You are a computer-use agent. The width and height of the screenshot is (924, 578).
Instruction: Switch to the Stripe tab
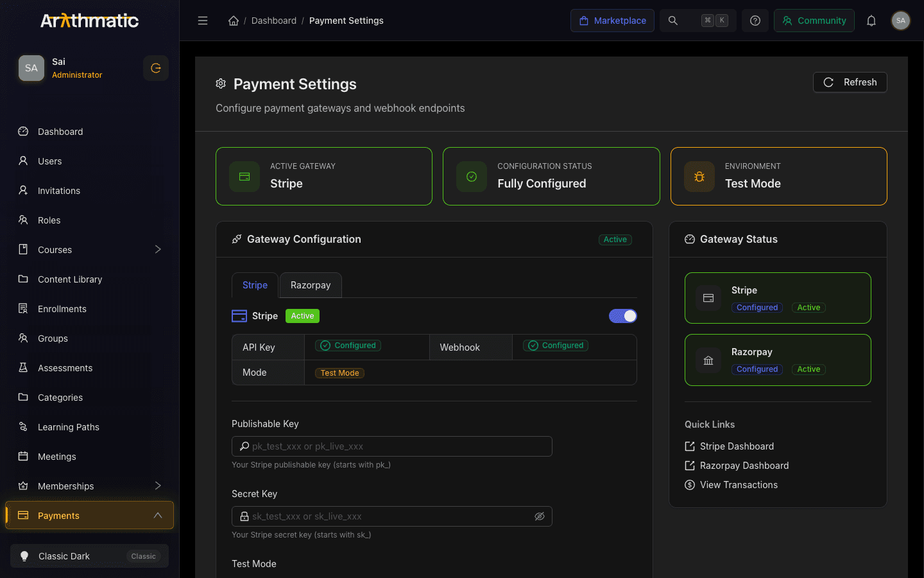click(x=255, y=285)
